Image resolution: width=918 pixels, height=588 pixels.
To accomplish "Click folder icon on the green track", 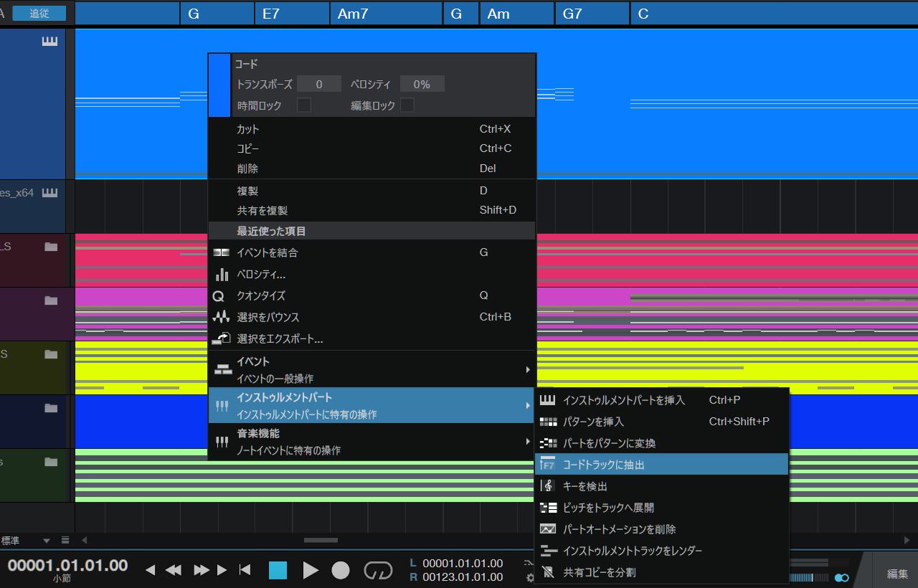I will [50, 462].
